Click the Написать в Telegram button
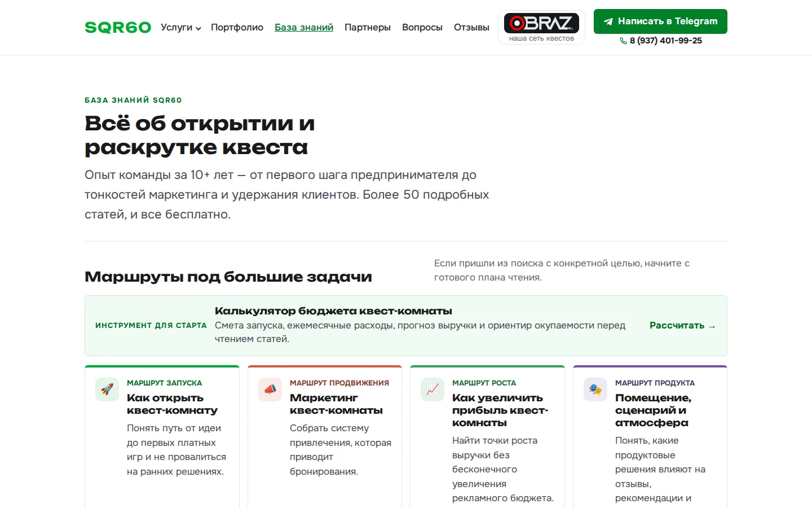The height and width of the screenshot is (508, 812). tap(660, 21)
